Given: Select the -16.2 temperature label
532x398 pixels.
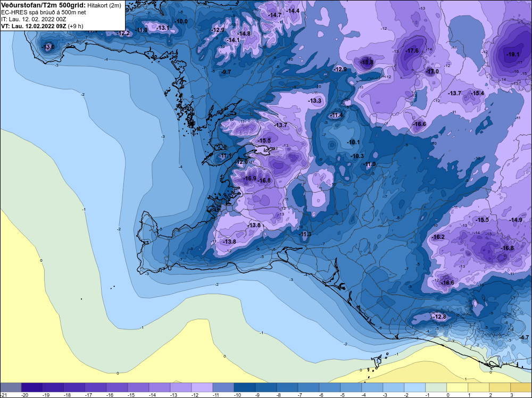Looking at the screenshot, I should coord(438,237).
